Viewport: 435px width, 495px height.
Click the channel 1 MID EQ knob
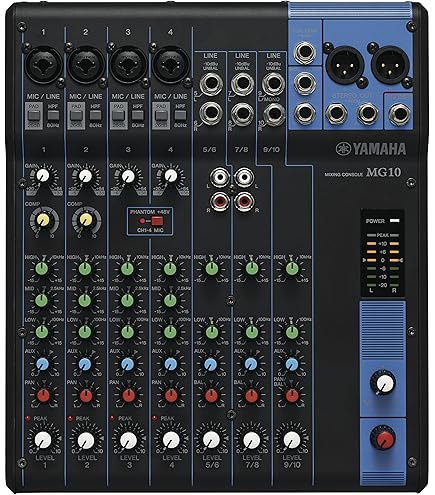point(42,300)
